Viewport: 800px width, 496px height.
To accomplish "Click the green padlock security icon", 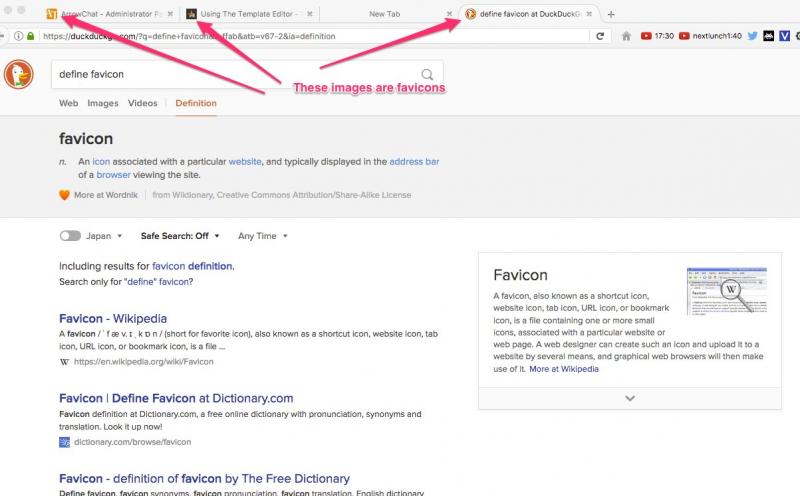I will (x=31, y=36).
